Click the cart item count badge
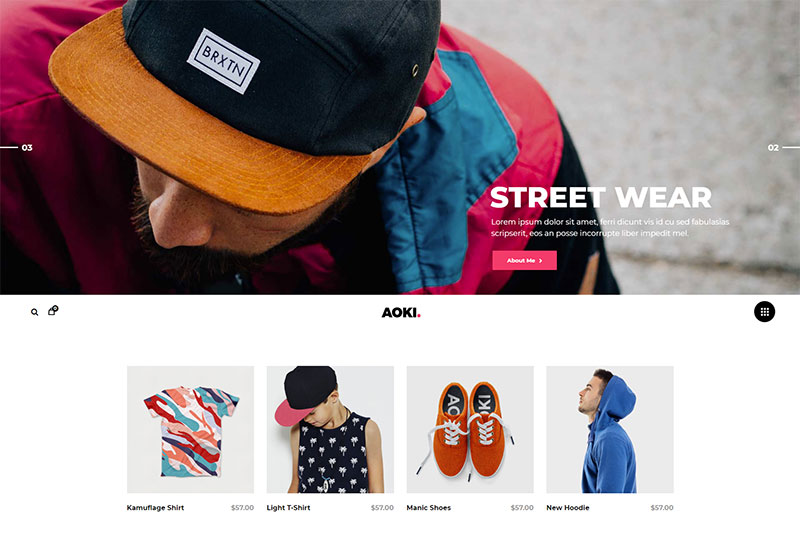This screenshot has height=538, width=800. (x=55, y=308)
